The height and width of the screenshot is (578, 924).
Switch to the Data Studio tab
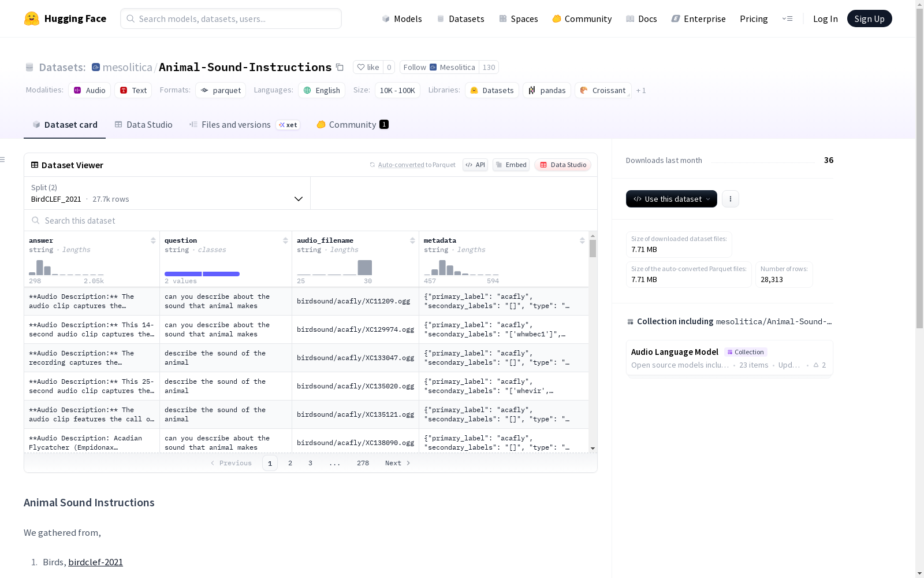143,125
